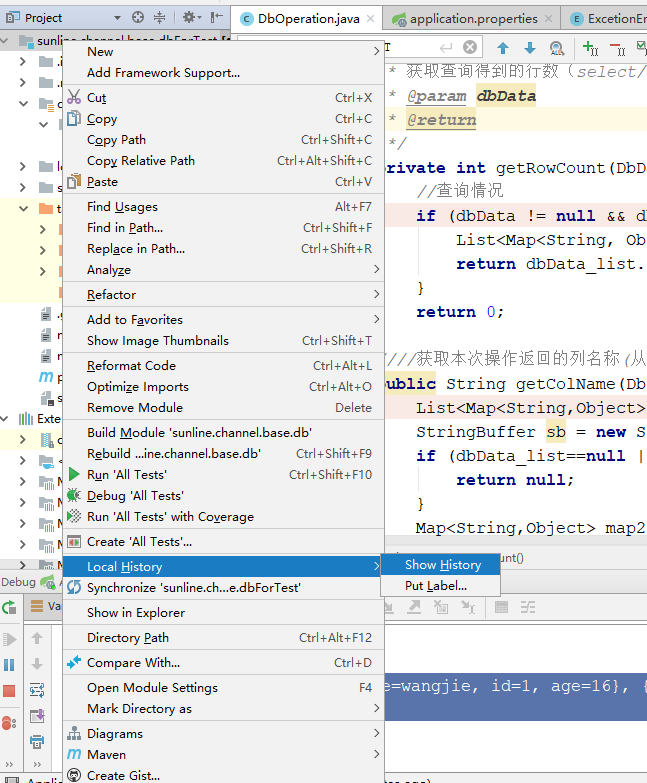The height and width of the screenshot is (783, 647).
Task: Click the find all occurrences icon
Action: [557, 48]
